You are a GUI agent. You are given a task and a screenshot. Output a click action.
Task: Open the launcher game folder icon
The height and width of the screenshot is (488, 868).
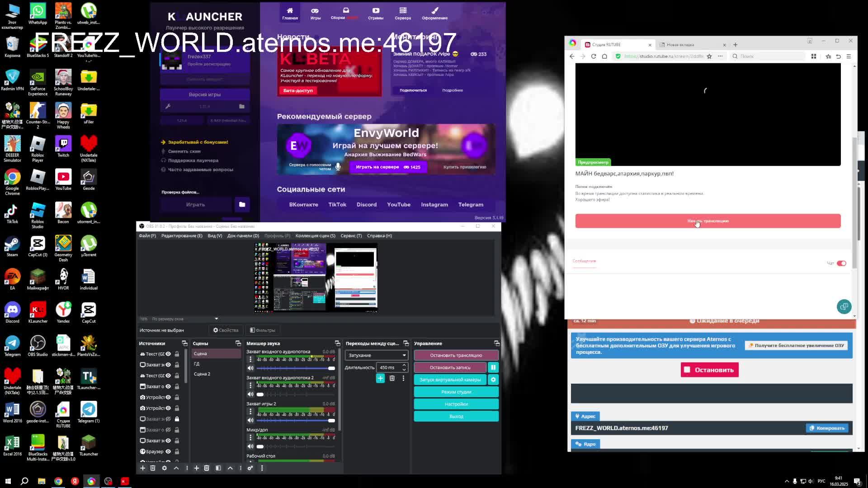click(x=242, y=205)
